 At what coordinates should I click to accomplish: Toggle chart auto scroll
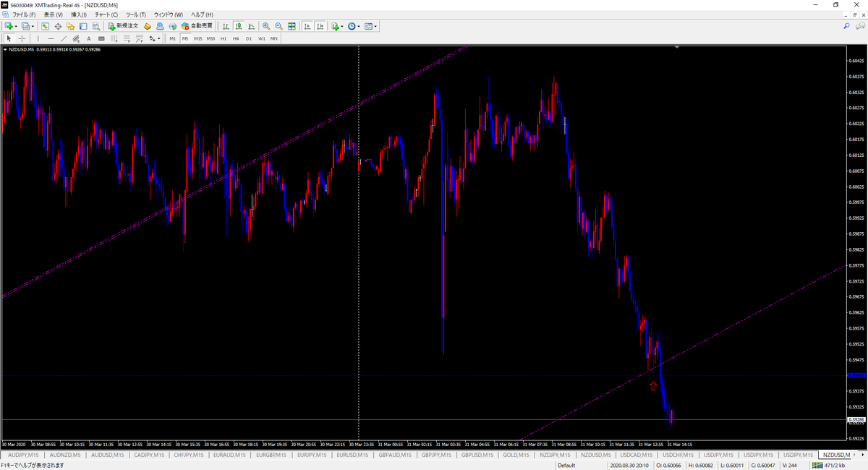[x=307, y=26]
